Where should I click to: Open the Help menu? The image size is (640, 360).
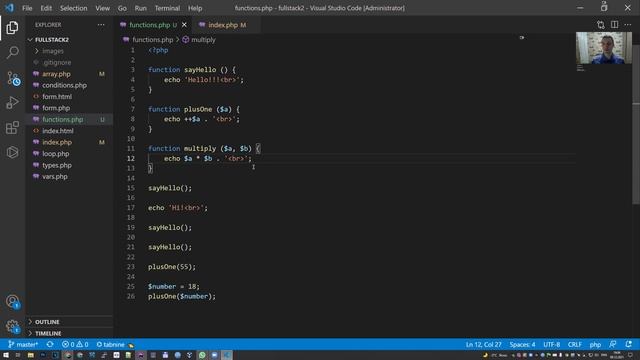click(x=195, y=8)
